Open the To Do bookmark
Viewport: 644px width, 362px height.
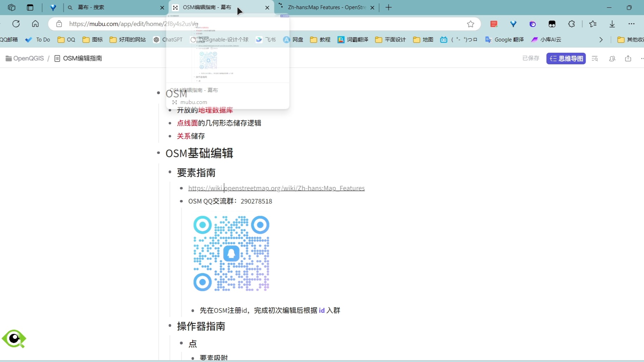38,40
